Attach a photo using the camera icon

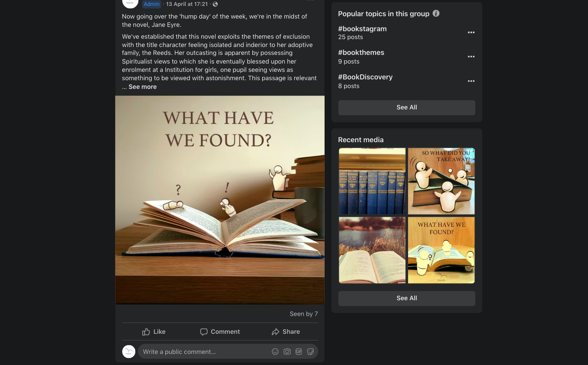tap(287, 352)
